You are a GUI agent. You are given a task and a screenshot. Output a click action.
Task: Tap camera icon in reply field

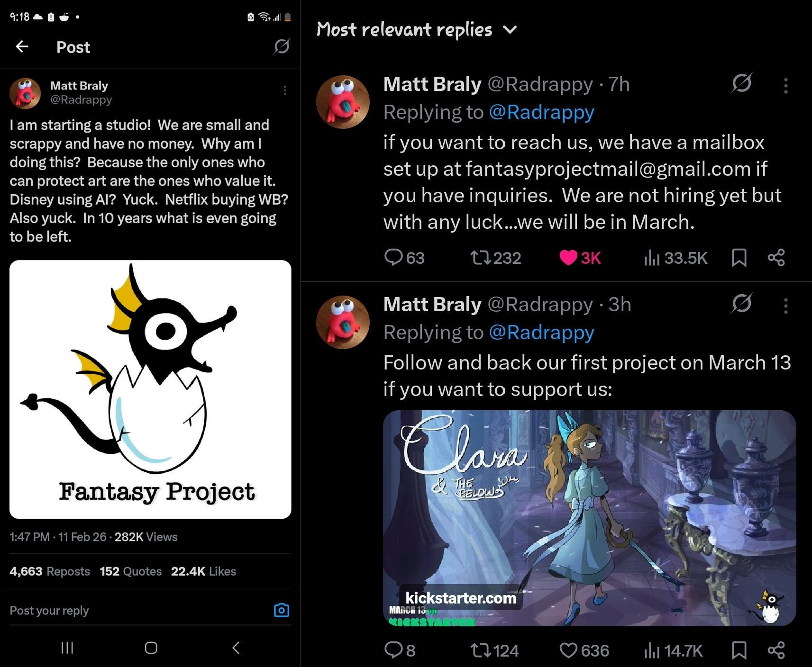[x=282, y=610]
